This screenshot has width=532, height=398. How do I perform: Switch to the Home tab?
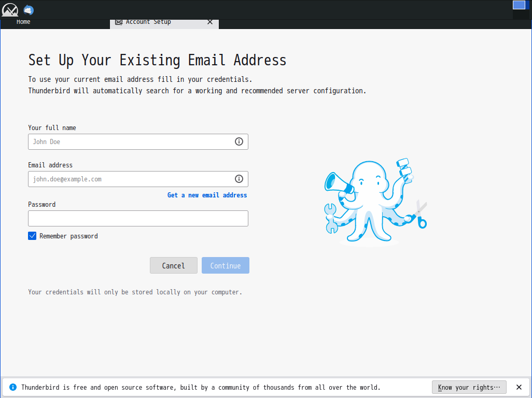pyautogui.click(x=23, y=22)
